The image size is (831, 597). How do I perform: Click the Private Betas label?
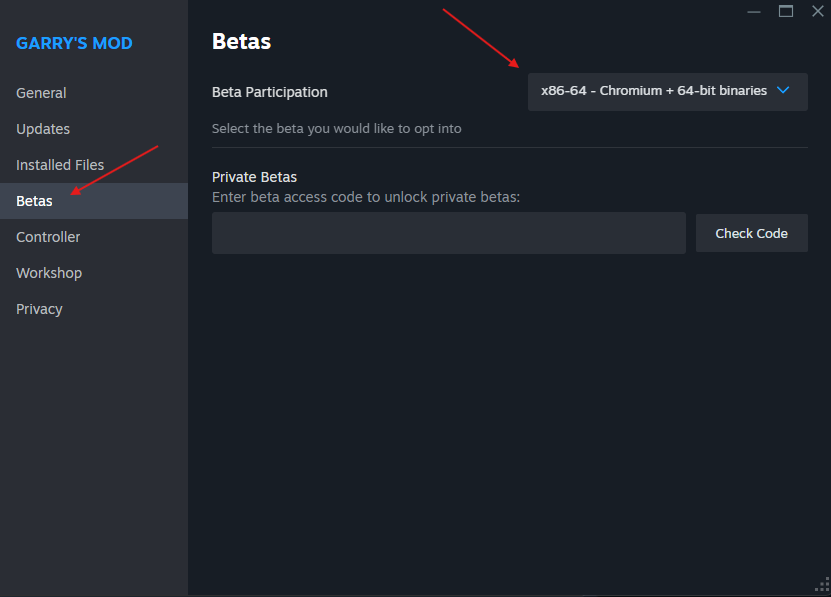tap(254, 177)
